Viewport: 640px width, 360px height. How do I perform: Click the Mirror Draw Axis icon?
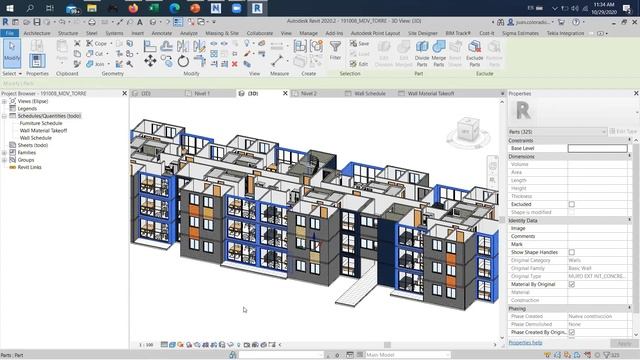tap(200, 46)
